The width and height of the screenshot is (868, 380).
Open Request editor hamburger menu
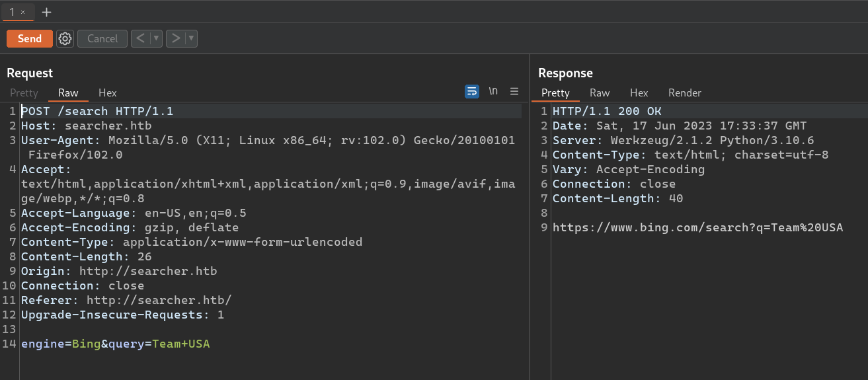point(514,91)
